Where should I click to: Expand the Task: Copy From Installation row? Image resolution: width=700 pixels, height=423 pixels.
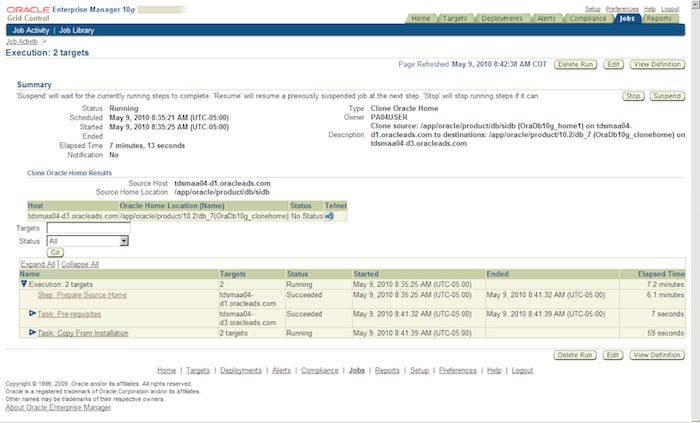point(32,332)
